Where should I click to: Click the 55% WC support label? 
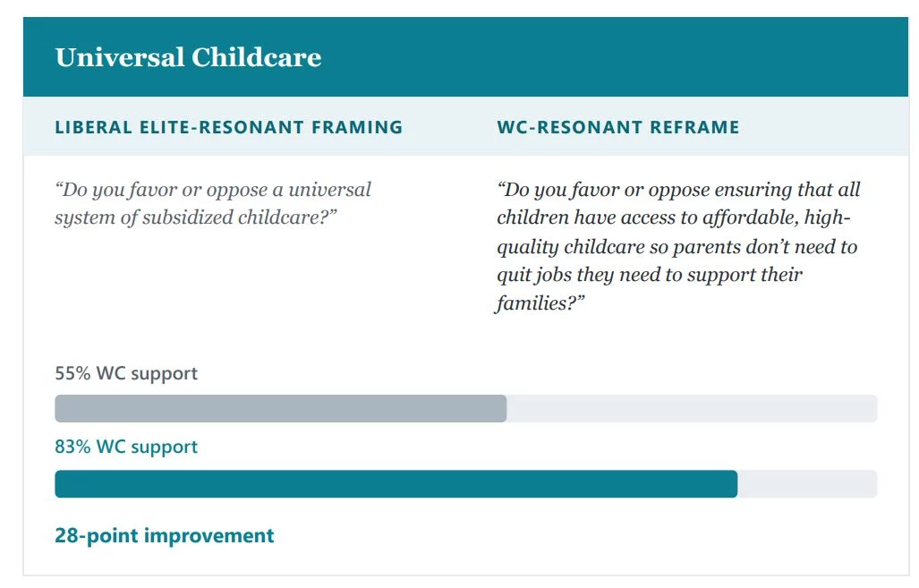coord(126,373)
